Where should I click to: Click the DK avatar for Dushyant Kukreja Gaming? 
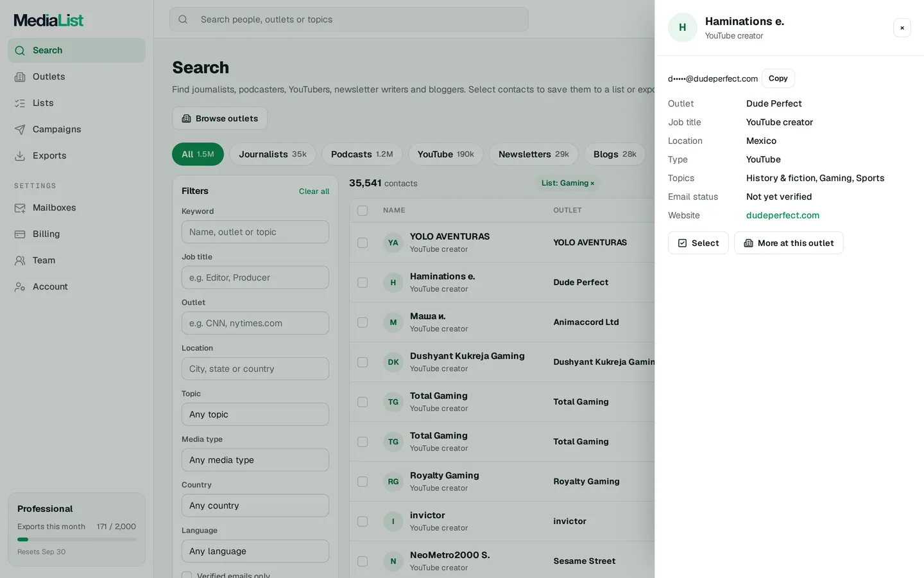click(x=393, y=362)
